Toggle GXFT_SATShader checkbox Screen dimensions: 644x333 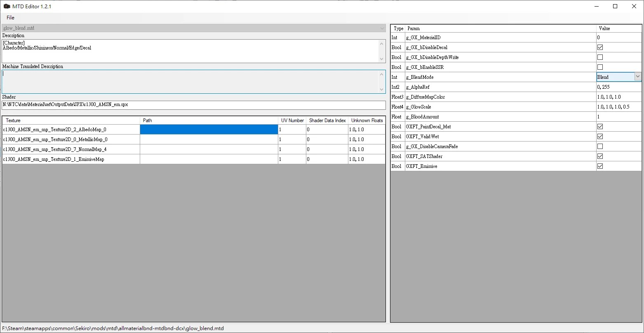tap(600, 156)
